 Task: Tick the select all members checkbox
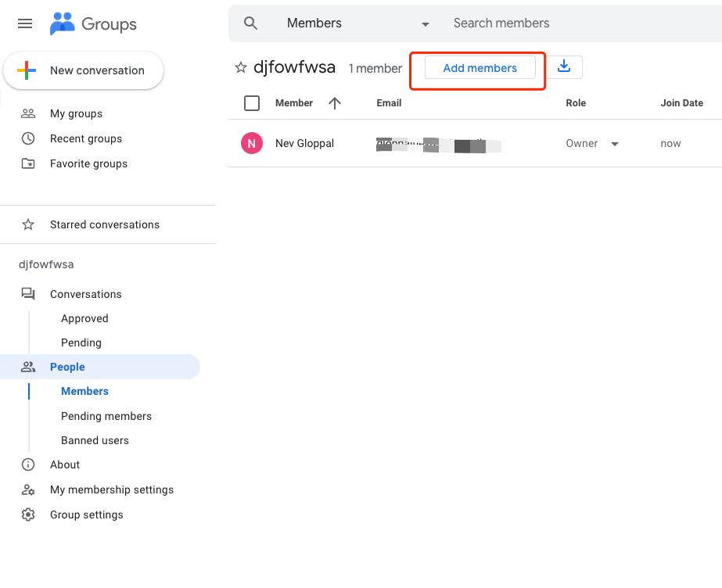[x=252, y=103]
